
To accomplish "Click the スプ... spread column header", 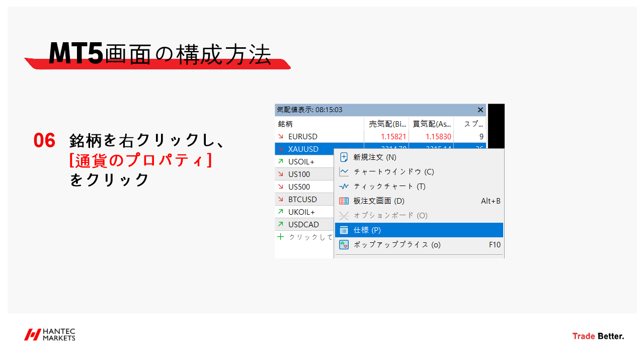I will (x=470, y=124).
